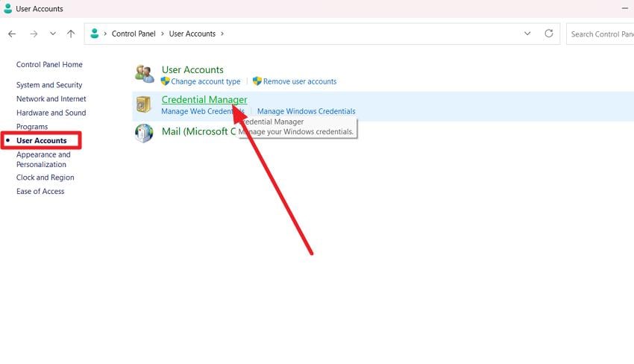This screenshot has width=634, height=364.
Task: Open the recent locations chevron dropdown
Action: [53, 34]
